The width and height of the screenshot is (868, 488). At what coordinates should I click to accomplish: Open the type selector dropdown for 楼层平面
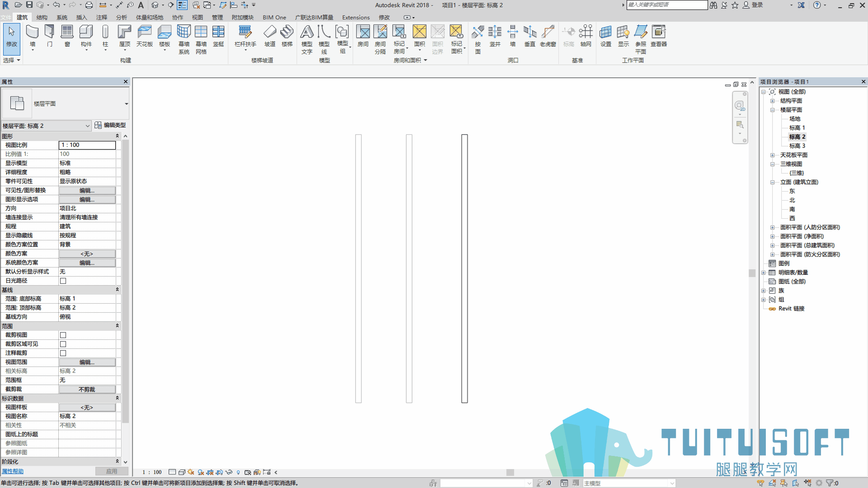click(126, 103)
